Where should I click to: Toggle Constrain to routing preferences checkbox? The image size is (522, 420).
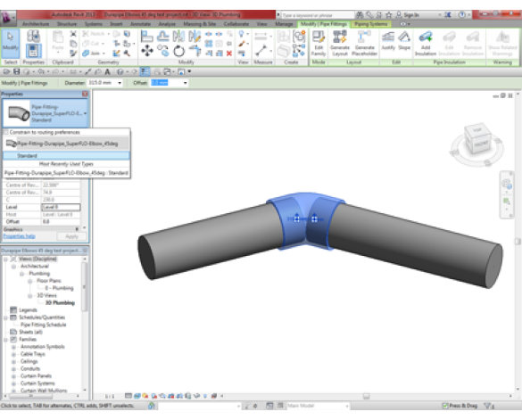(5, 132)
